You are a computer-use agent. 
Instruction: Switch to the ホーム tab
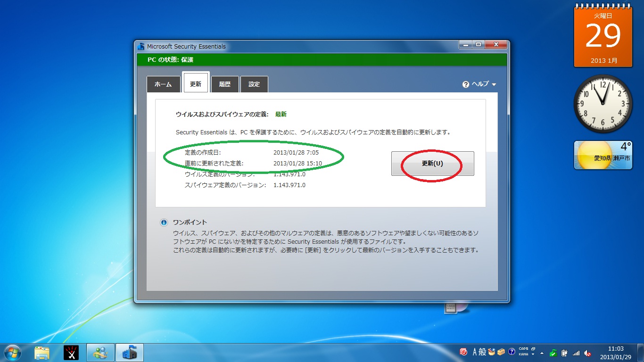tap(163, 84)
